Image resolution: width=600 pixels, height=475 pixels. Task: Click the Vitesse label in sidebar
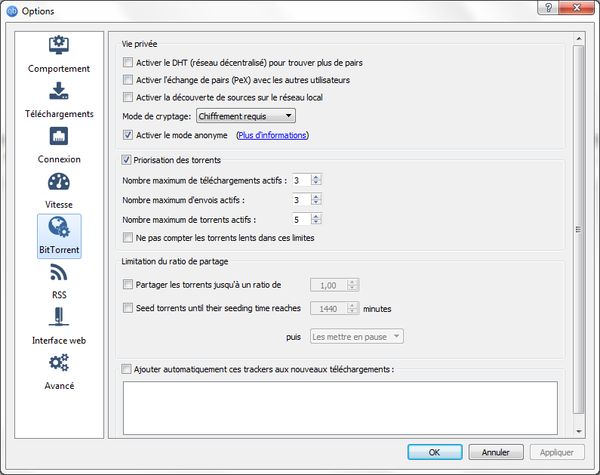(59, 204)
